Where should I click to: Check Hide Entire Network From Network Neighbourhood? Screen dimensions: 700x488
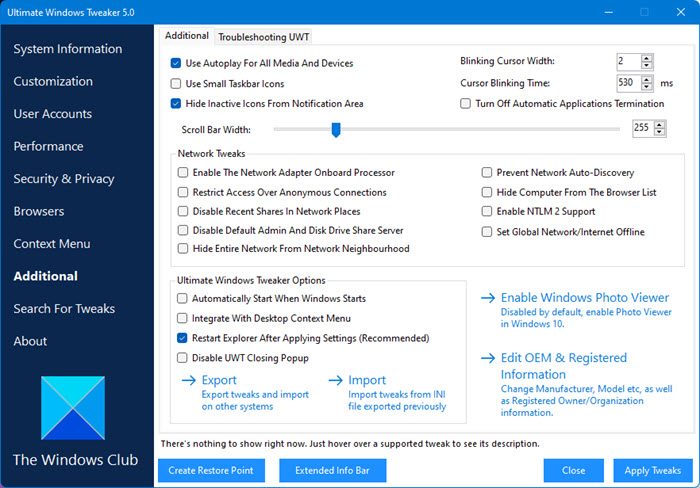point(183,248)
